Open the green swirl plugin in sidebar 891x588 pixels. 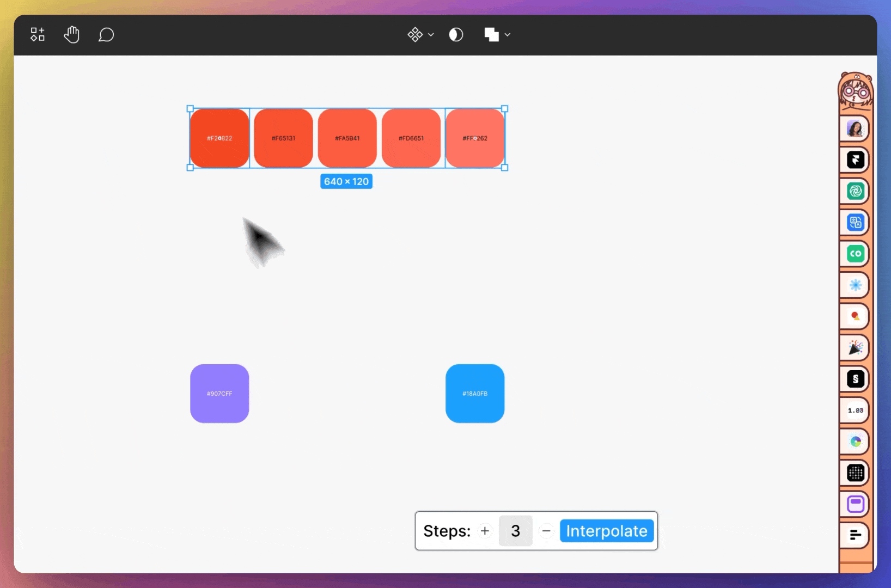coord(855,191)
